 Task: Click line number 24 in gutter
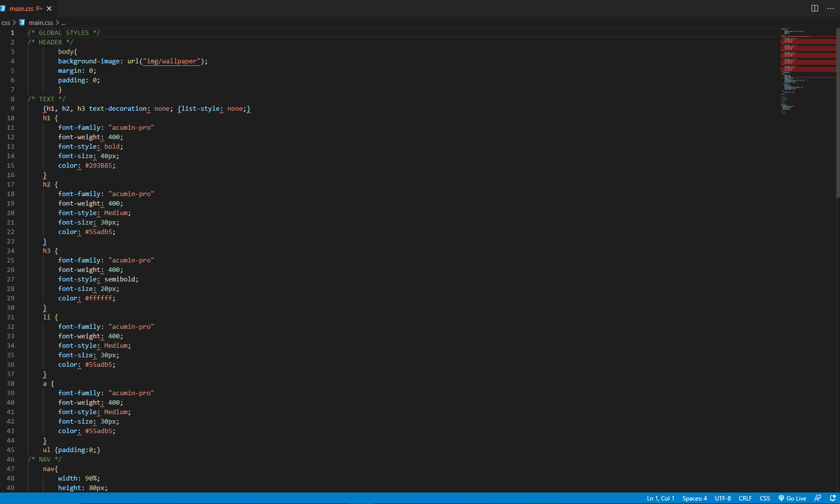point(10,251)
